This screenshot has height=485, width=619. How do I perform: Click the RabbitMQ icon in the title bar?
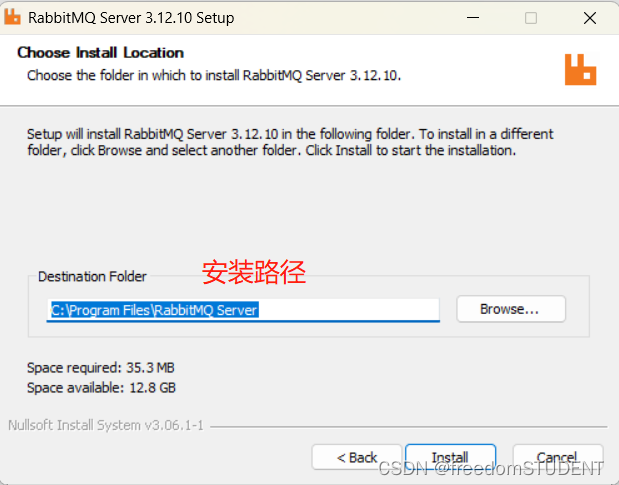point(13,18)
